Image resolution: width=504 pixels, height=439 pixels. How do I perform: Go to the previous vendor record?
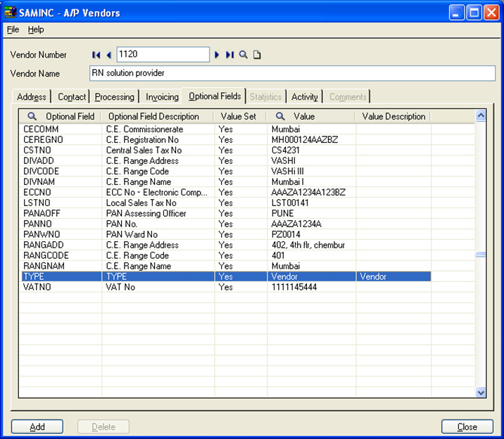pos(109,55)
